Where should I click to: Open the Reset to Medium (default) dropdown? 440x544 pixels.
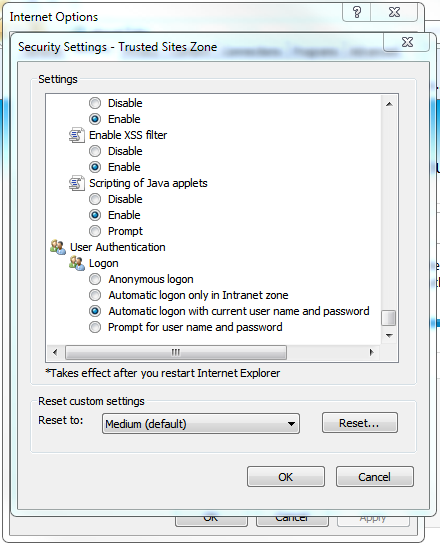(x=201, y=424)
